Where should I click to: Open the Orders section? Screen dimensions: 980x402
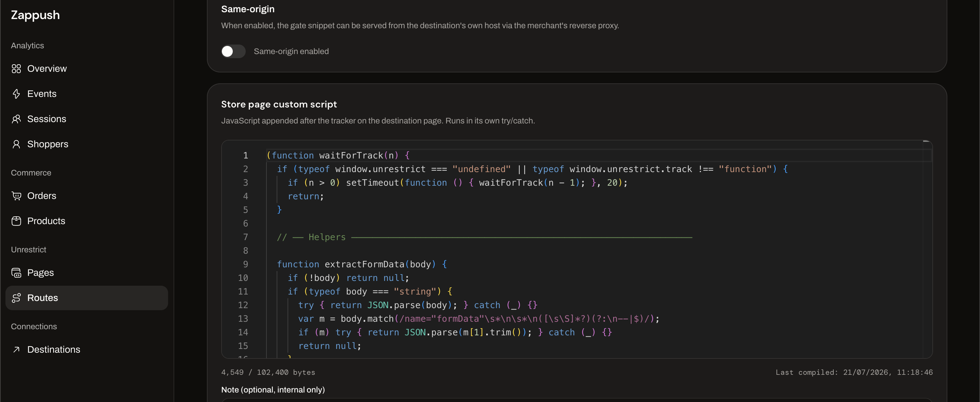pyautogui.click(x=87, y=196)
